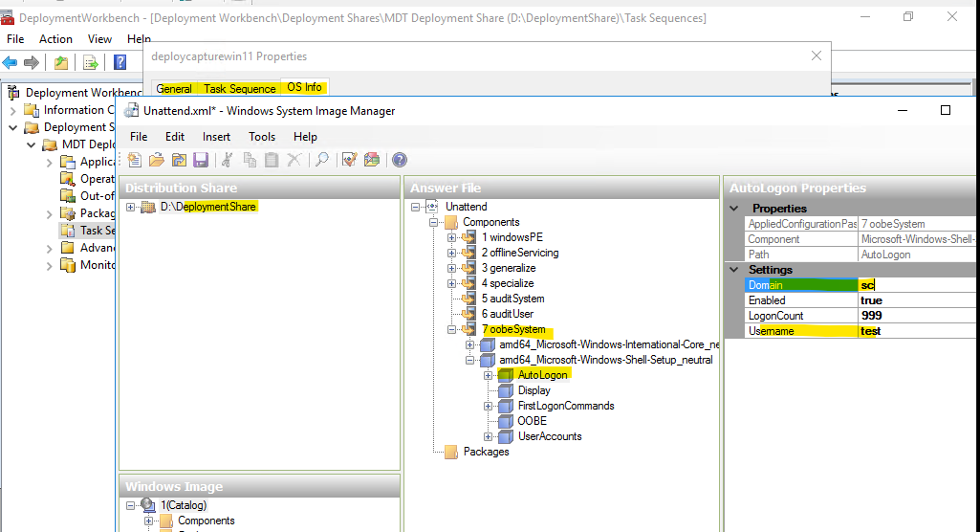Click Forward arrow in Deployment Workbench toolbar
Image resolution: width=980 pixels, height=532 pixels.
32,62
